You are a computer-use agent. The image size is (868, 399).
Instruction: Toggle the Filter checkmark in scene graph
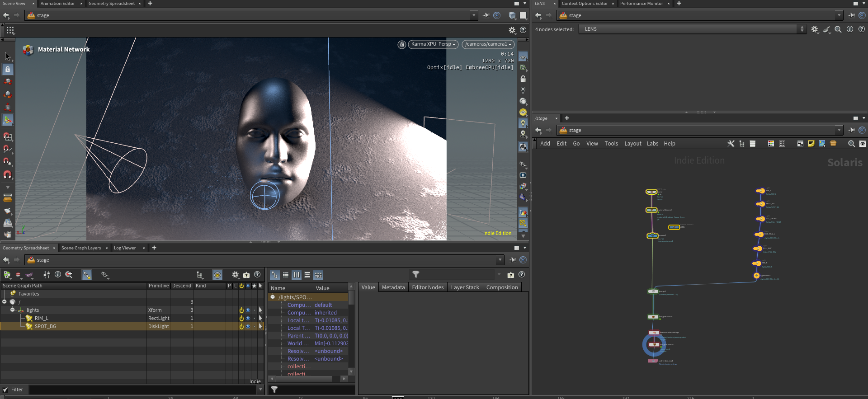(5, 390)
